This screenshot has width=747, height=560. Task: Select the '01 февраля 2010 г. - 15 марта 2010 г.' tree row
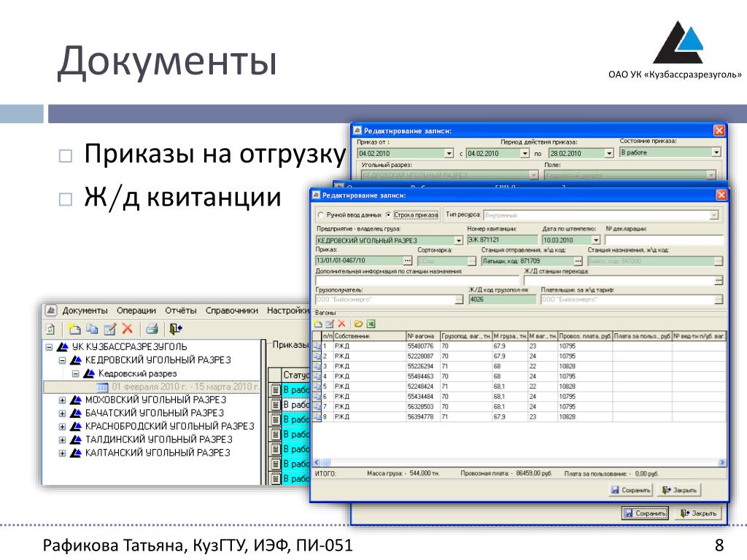click(x=152, y=387)
